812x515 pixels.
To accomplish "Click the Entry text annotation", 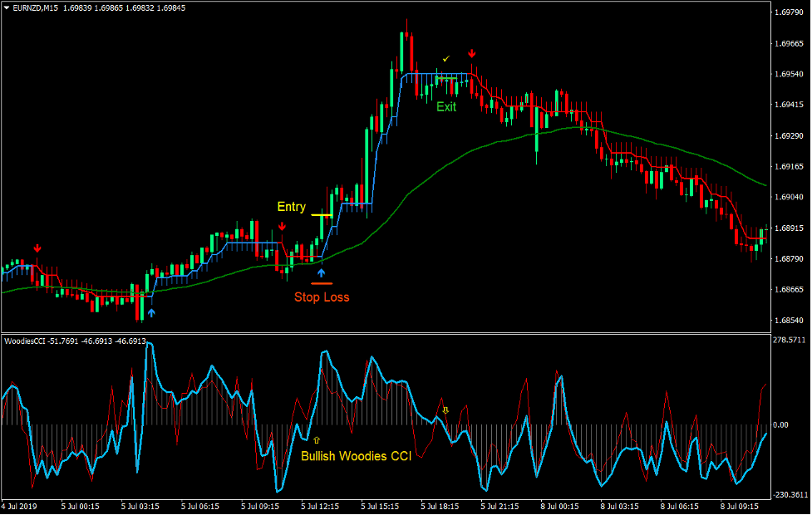I will [x=291, y=207].
